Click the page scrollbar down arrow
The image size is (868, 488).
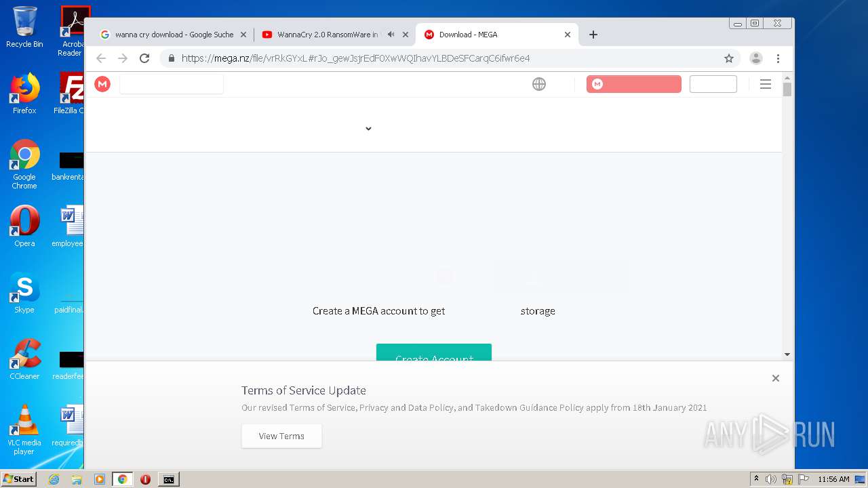pyautogui.click(x=787, y=354)
